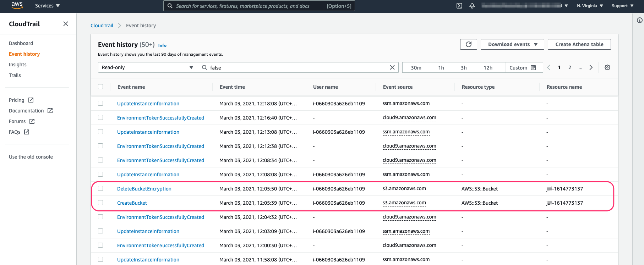
Task: Open s3.amazonaws.com source on DeleteBucketEncryption row
Action: pyautogui.click(x=404, y=189)
